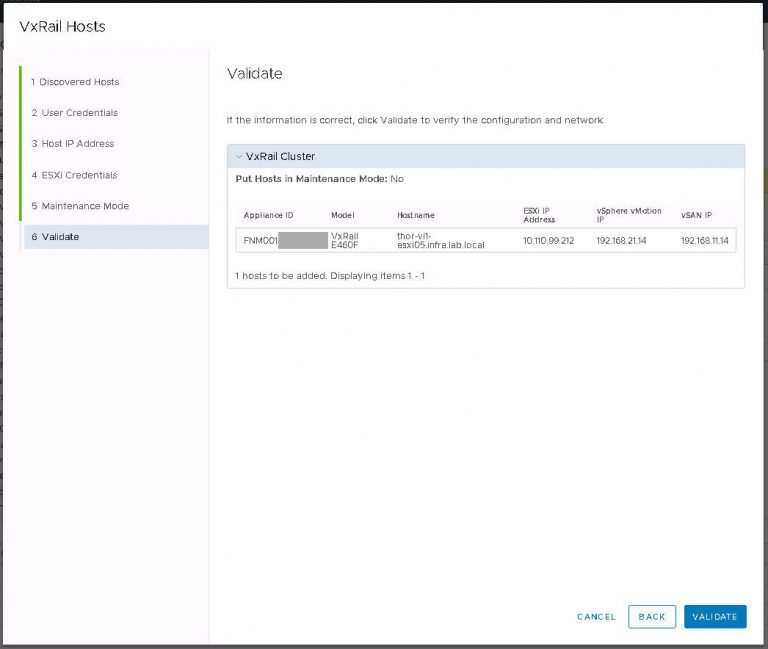Return to step 5 Maintenance Mode
The height and width of the screenshot is (649, 768).
point(80,206)
